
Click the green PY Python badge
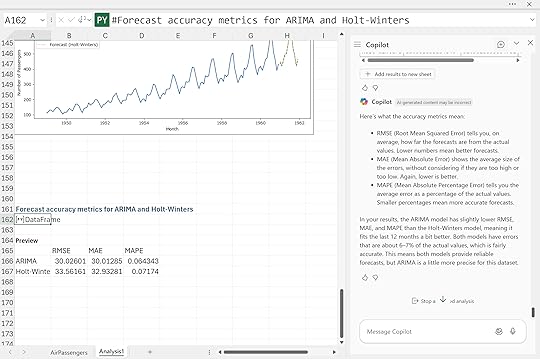102,20
